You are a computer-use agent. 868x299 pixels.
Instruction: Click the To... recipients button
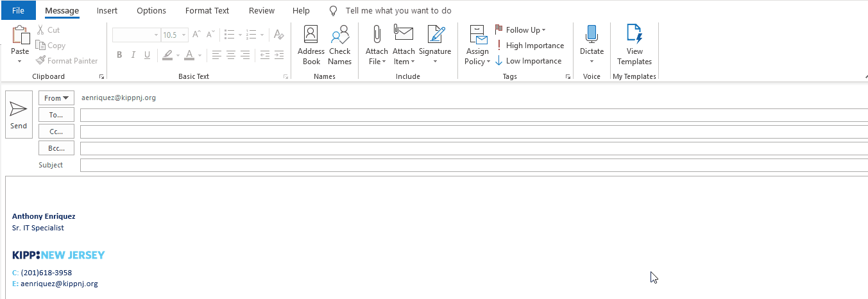56,115
